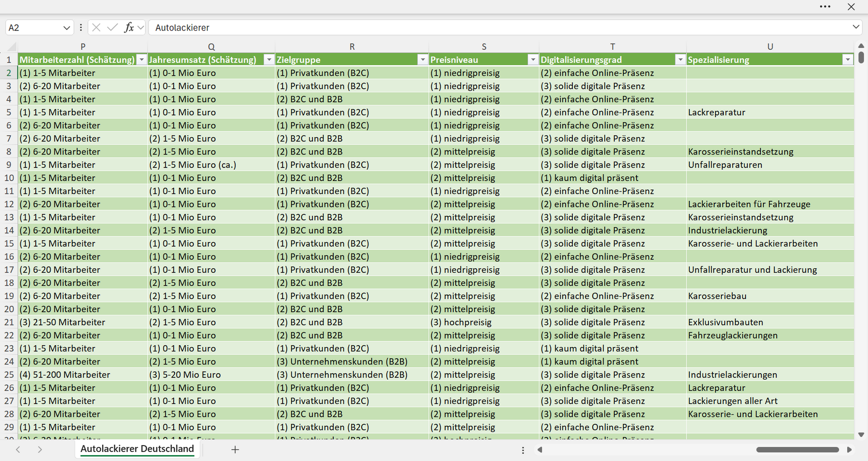Select cell "Exklusivumbauten"
Image resolution: width=868 pixels, height=461 pixels.
pos(770,322)
